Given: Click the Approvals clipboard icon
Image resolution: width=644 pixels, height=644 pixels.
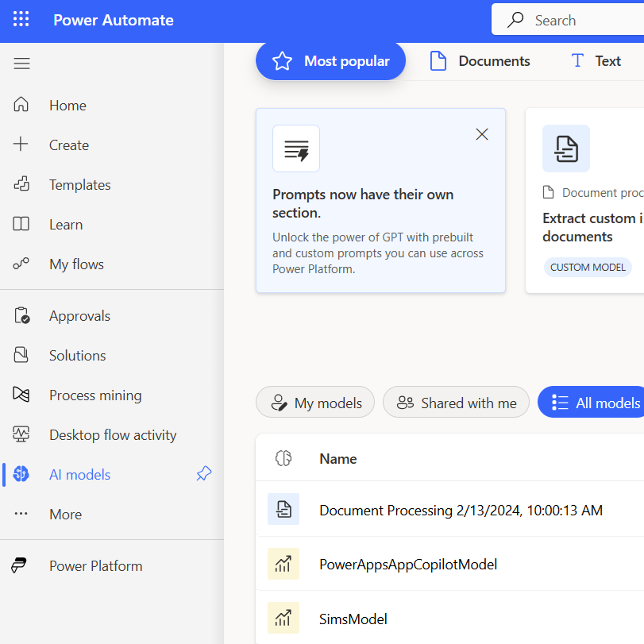Looking at the screenshot, I should click(21, 315).
